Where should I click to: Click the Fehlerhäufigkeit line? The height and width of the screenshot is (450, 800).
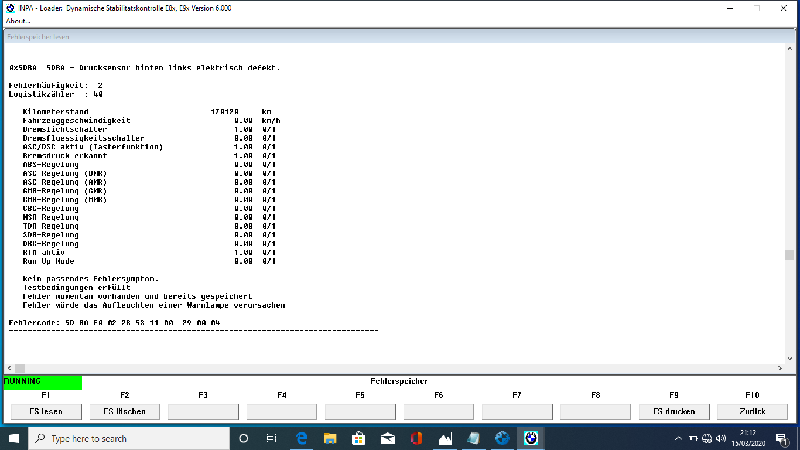pyautogui.click(x=56, y=85)
